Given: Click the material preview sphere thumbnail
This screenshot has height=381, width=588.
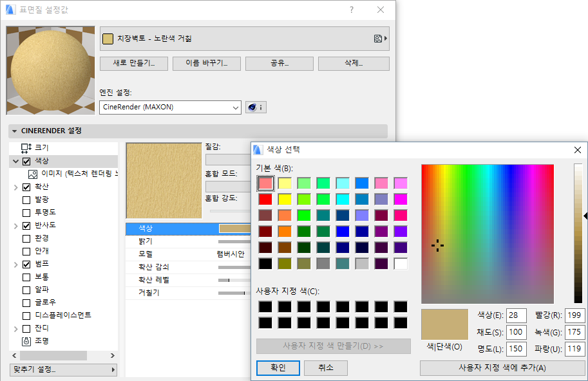Looking at the screenshot, I should 51,71.
